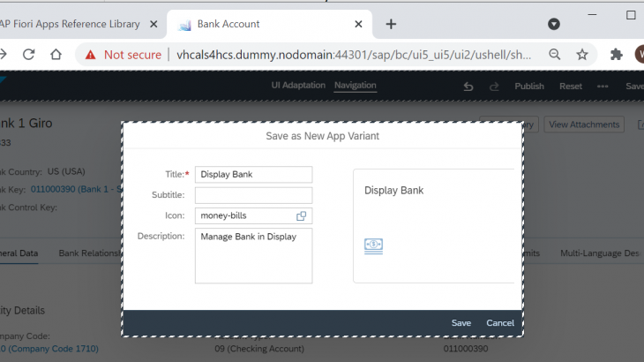Open the browser extensions puzzle icon
Image resolution: width=644 pixels, height=362 pixels.
pyautogui.click(x=616, y=54)
